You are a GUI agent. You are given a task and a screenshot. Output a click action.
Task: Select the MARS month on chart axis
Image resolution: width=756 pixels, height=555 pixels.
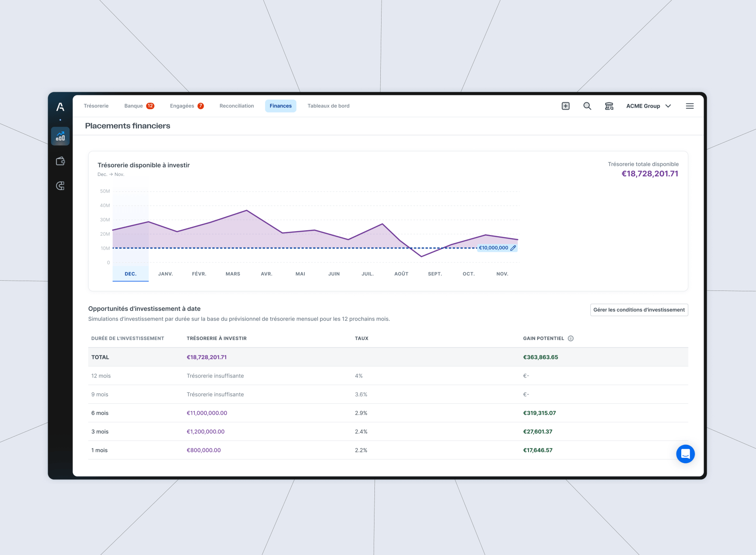pos(233,274)
